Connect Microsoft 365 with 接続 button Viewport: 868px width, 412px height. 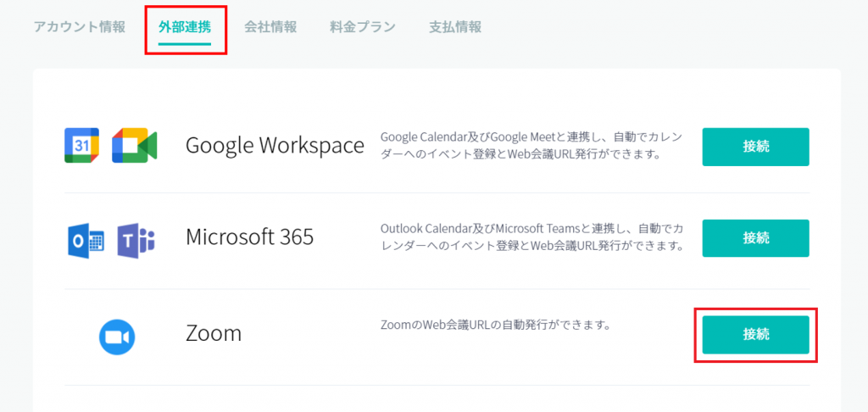pos(755,238)
